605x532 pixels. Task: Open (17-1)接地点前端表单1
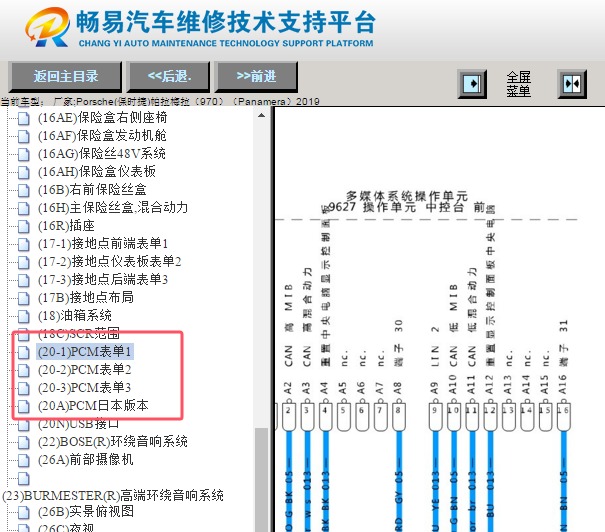(103, 243)
